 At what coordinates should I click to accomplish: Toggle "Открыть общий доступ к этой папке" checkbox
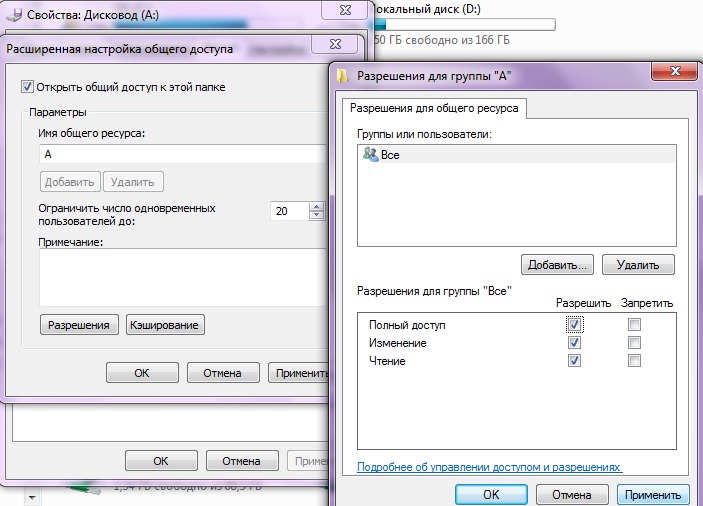pos(27,86)
